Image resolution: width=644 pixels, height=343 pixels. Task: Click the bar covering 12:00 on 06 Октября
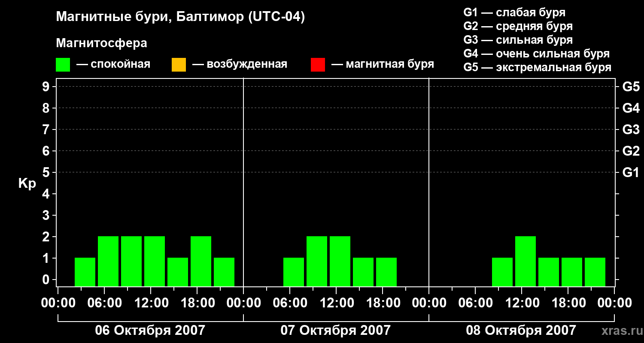pos(155,261)
